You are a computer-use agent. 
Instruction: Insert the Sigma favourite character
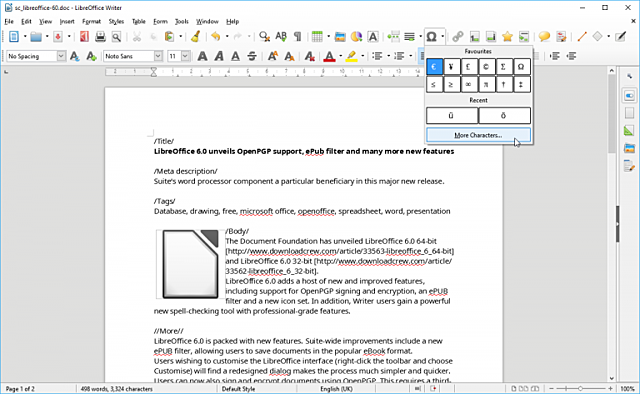503,67
